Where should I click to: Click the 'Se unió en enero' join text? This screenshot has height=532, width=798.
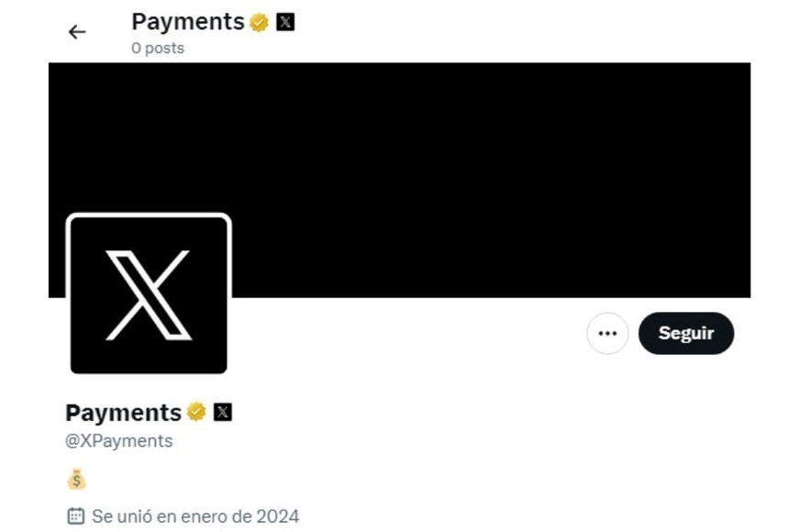click(x=172, y=516)
